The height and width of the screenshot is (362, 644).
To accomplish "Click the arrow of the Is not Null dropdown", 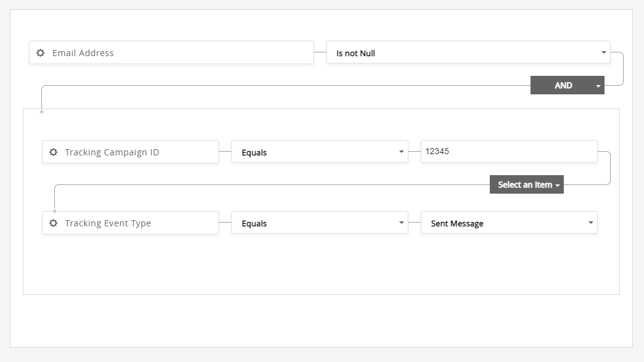I will tap(603, 52).
